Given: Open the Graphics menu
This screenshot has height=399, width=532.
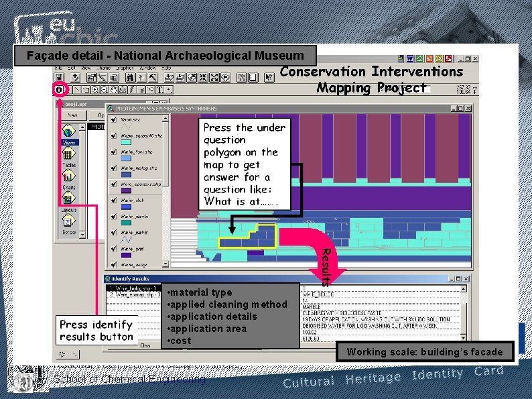Looking at the screenshot, I should [x=125, y=68].
